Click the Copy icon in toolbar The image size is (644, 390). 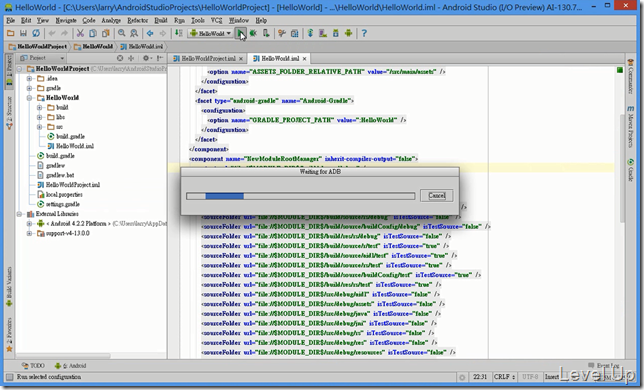tap(93, 33)
